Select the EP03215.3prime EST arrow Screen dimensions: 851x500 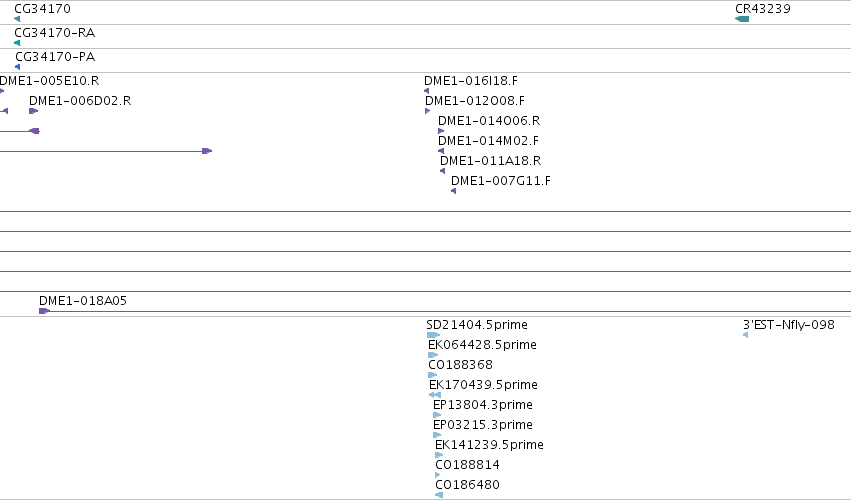tap(437, 435)
